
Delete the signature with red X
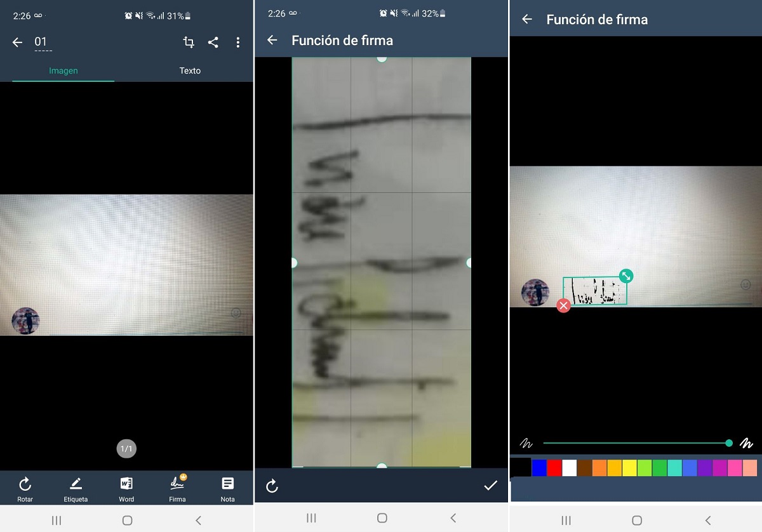(563, 306)
